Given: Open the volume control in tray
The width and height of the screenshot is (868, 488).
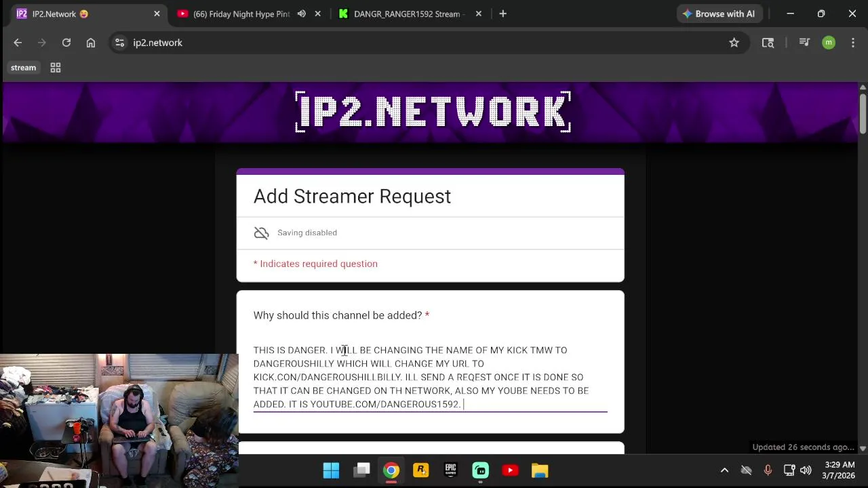Looking at the screenshot, I should 806,470.
